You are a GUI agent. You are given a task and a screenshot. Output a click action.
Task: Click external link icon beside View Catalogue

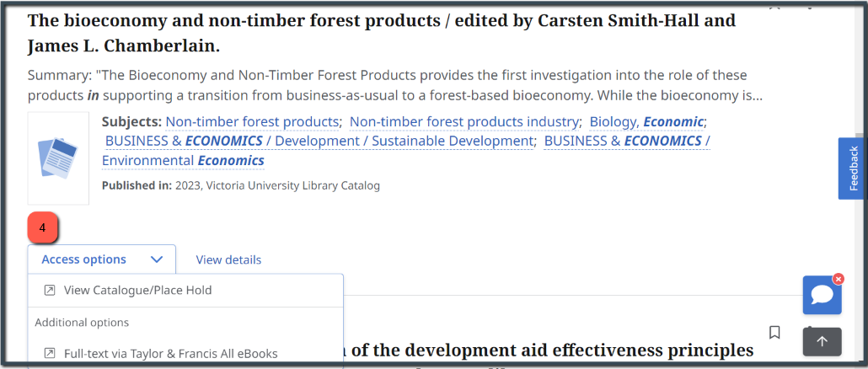[50, 290]
